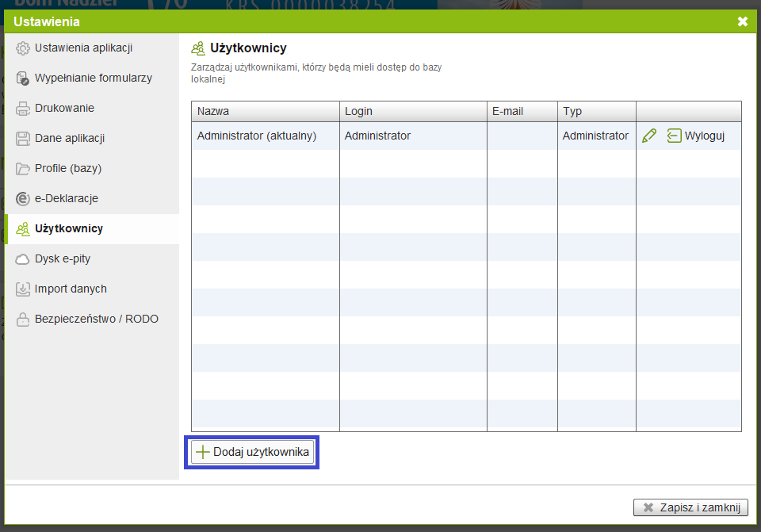The height and width of the screenshot is (532, 761).
Task: Click the folder icon for Profile (bazy)
Action: point(23,169)
